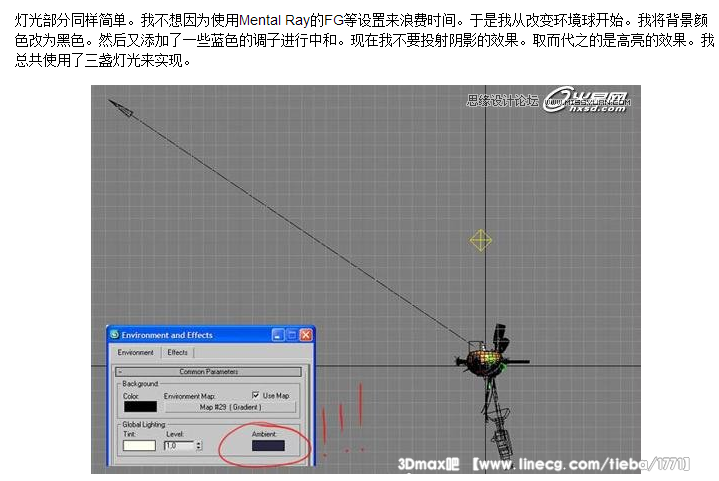Switch to the Effects tab

click(177, 352)
